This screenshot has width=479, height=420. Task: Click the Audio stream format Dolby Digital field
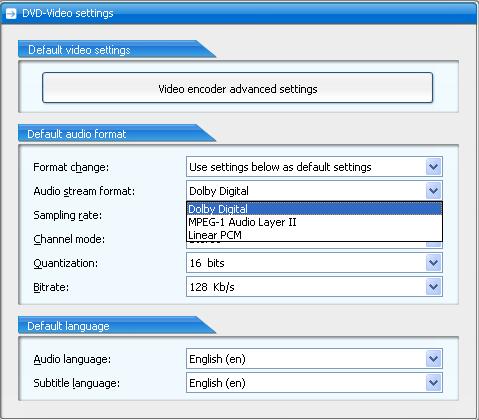click(306, 191)
